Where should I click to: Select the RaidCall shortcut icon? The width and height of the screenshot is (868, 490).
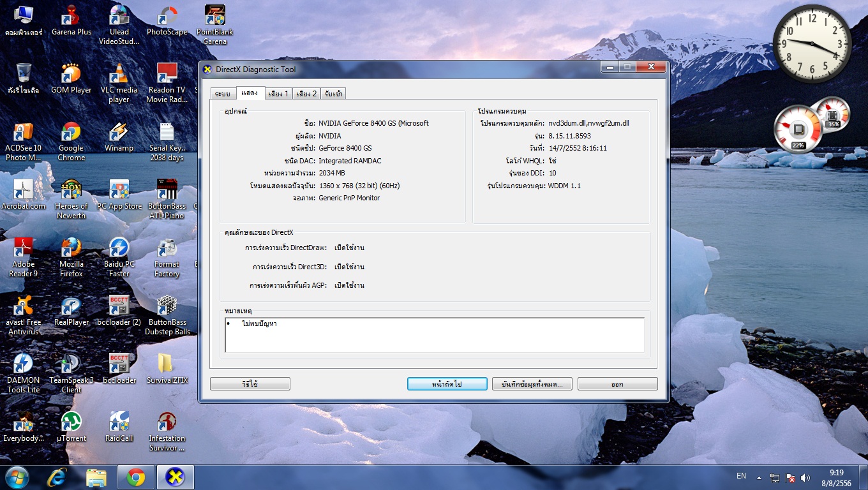pyautogui.click(x=119, y=427)
